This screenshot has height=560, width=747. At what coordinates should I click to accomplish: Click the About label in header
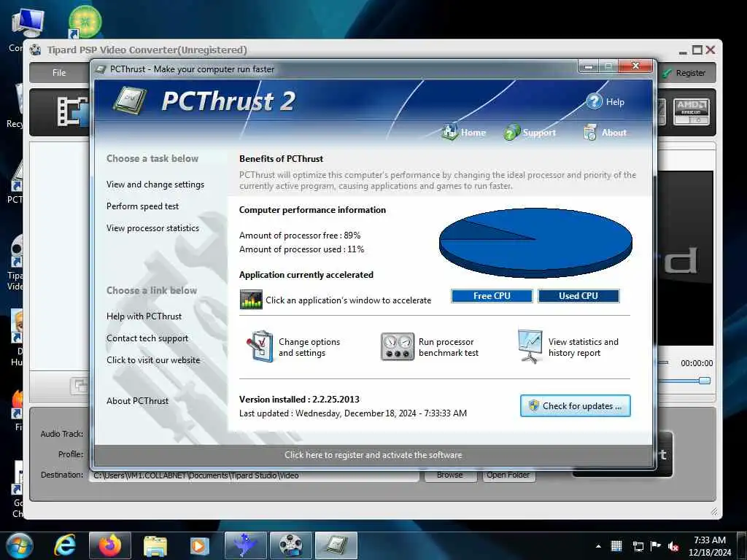tap(614, 133)
